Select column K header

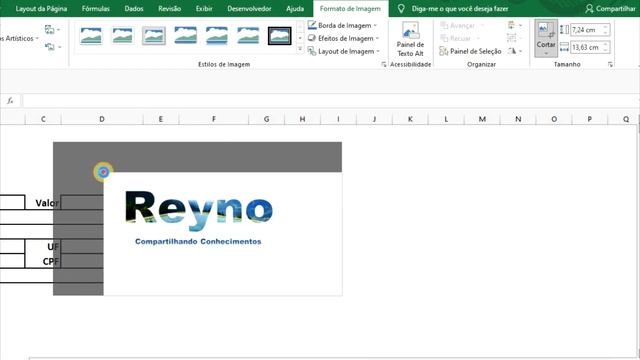pos(410,119)
